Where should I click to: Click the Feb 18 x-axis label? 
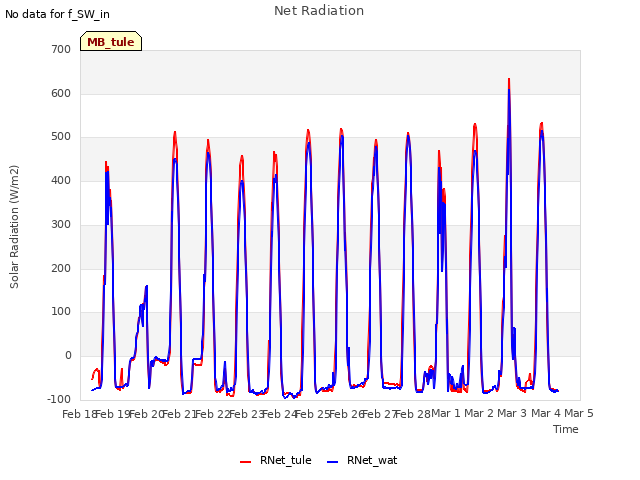pos(79,414)
